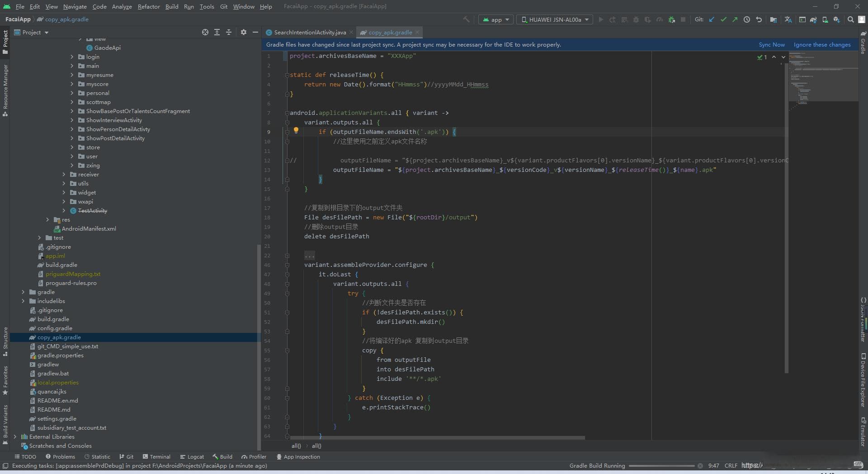Open Project panel gear options
The height and width of the screenshot is (474, 868).
(244, 32)
